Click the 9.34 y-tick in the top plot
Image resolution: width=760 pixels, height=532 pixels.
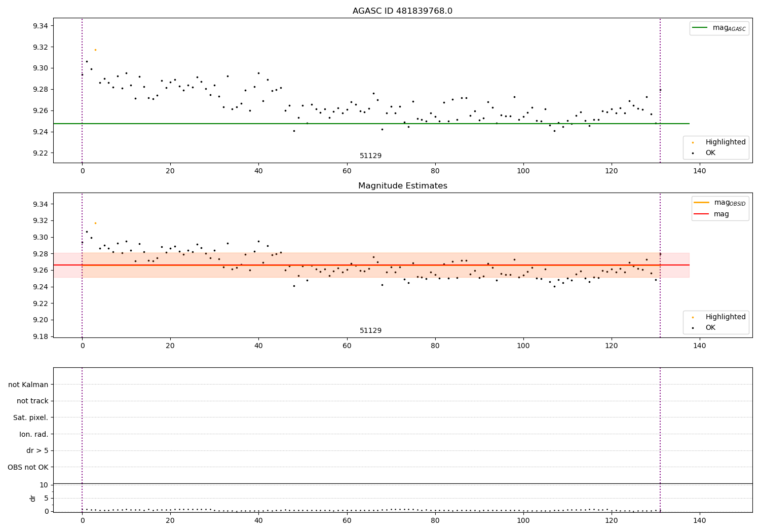click(40, 26)
